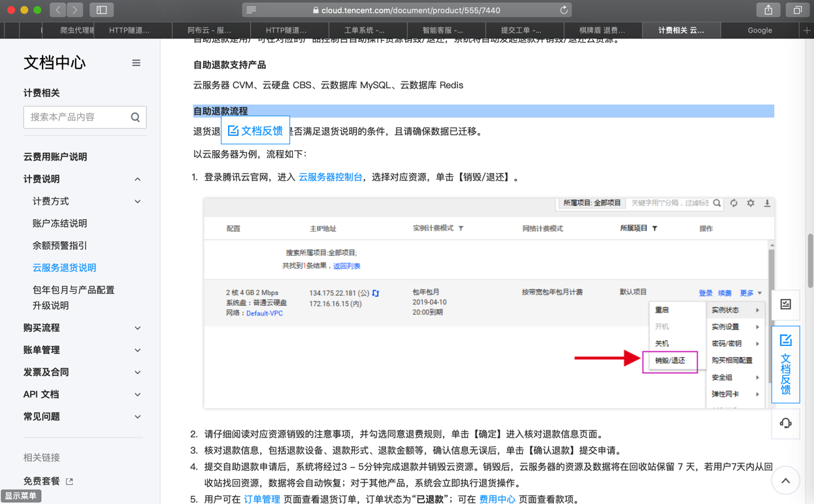This screenshot has height=504, width=814.
Task: Expand 购买流程 chevron
Action: pyautogui.click(x=137, y=328)
